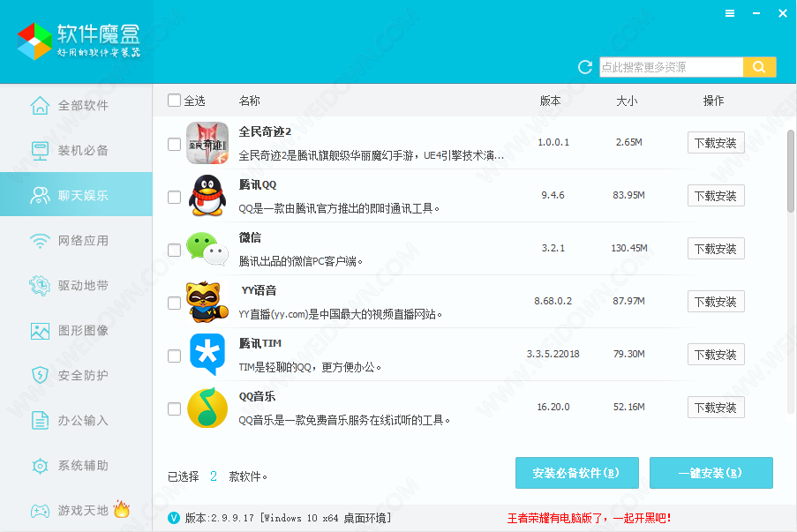Screen dimensions: 797x532
Task: Open the hamburger menu in title bar
Action: pyautogui.click(x=730, y=13)
